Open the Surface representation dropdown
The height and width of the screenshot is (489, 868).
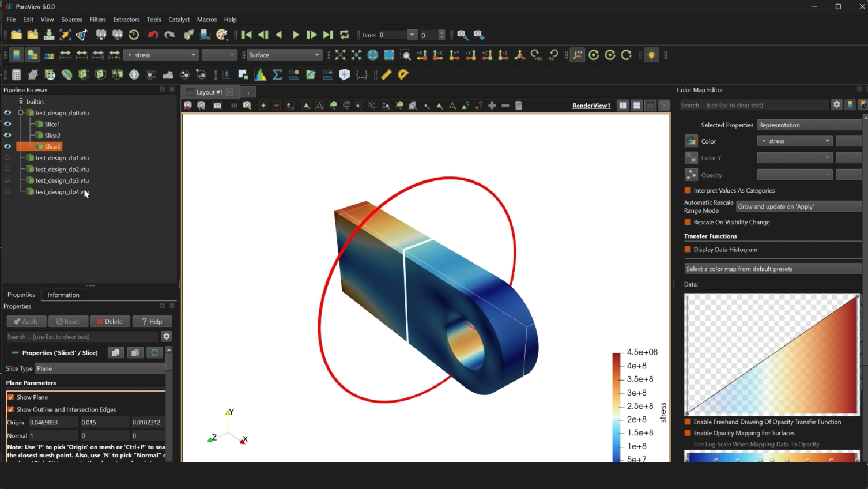coord(284,55)
